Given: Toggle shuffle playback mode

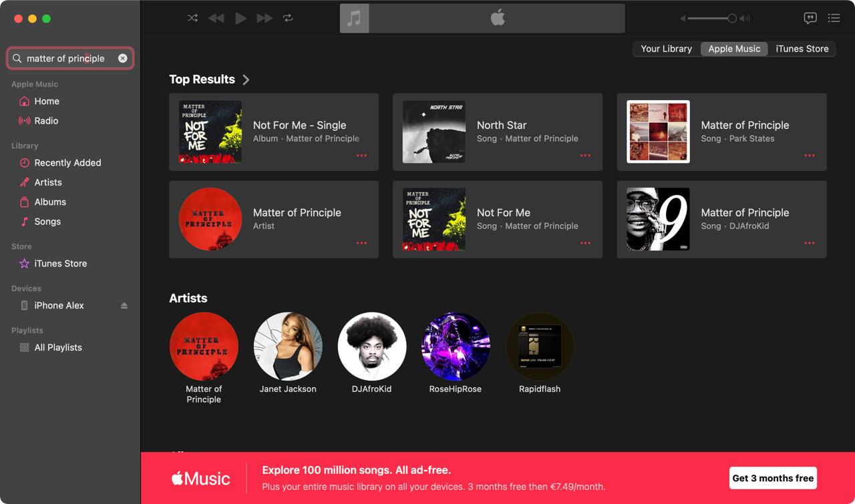Looking at the screenshot, I should click(192, 18).
